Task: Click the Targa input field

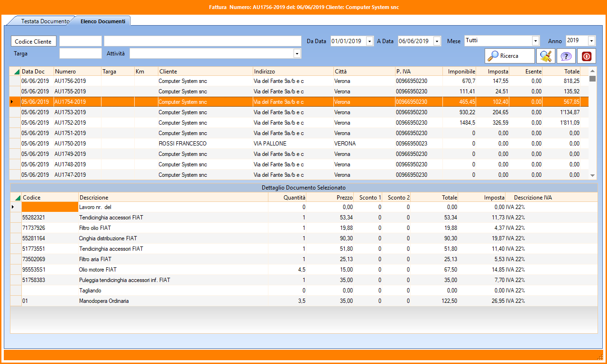Action: point(81,54)
